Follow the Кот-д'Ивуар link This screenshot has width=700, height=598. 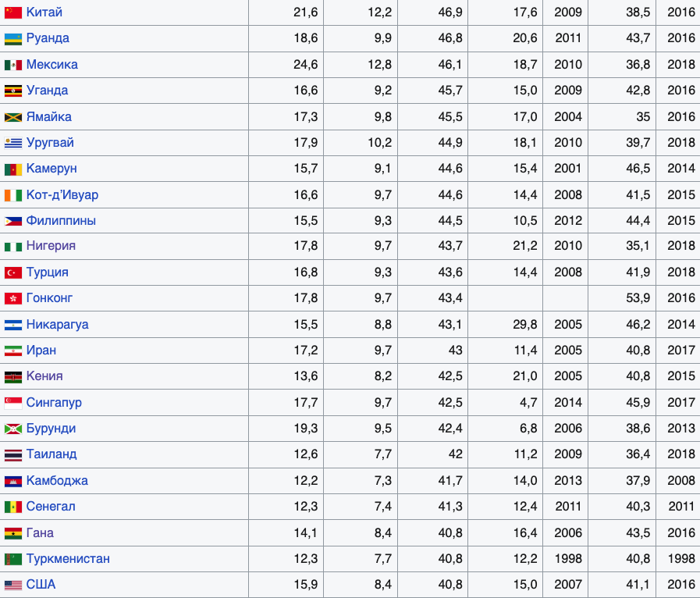point(62,194)
